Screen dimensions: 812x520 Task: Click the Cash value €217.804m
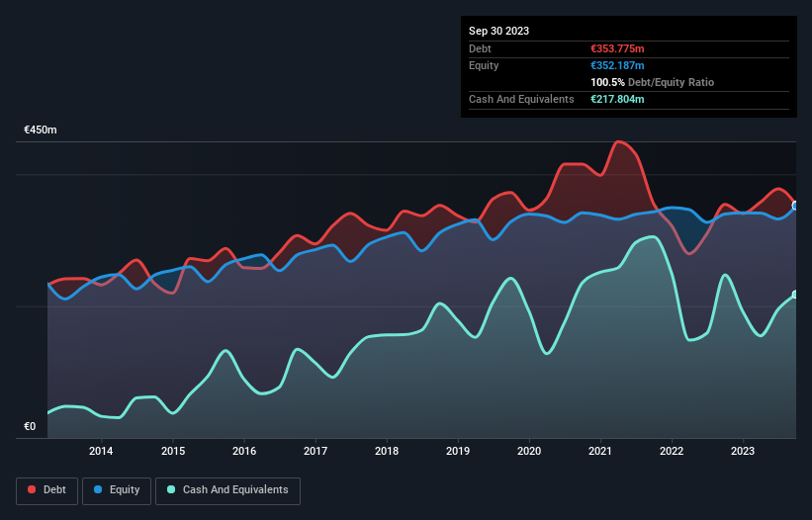617,99
